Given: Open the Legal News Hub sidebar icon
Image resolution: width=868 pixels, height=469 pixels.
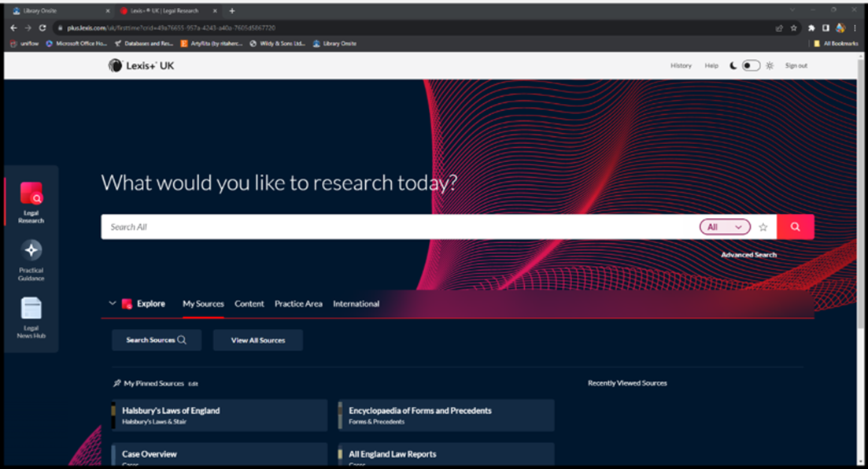Looking at the screenshot, I should pyautogui.click(x=31, y=318).
